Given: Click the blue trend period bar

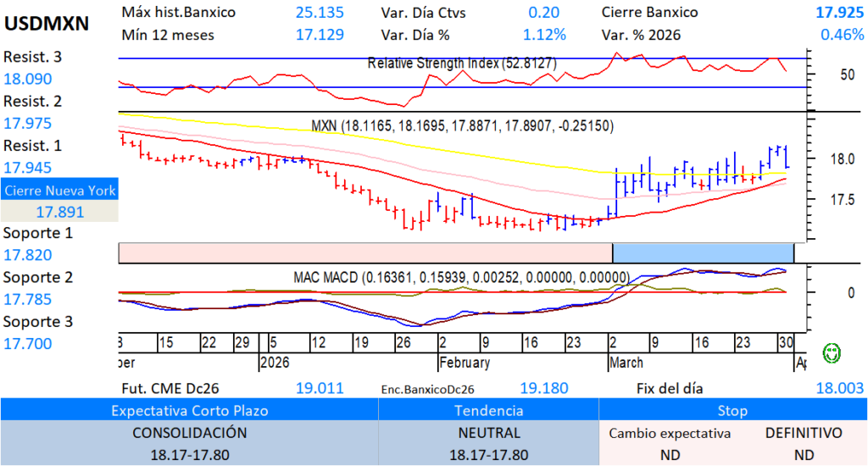Looking at the screenshot, I should coord(703,252).
